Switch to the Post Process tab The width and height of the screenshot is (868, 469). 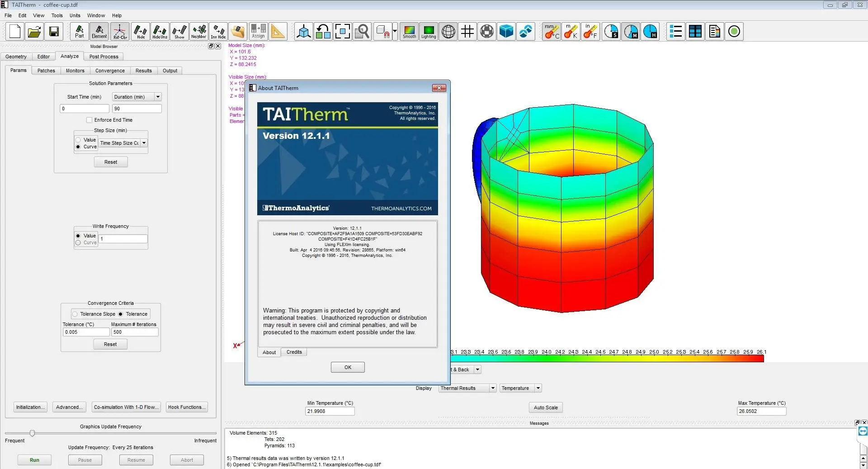tap(104, 57)
